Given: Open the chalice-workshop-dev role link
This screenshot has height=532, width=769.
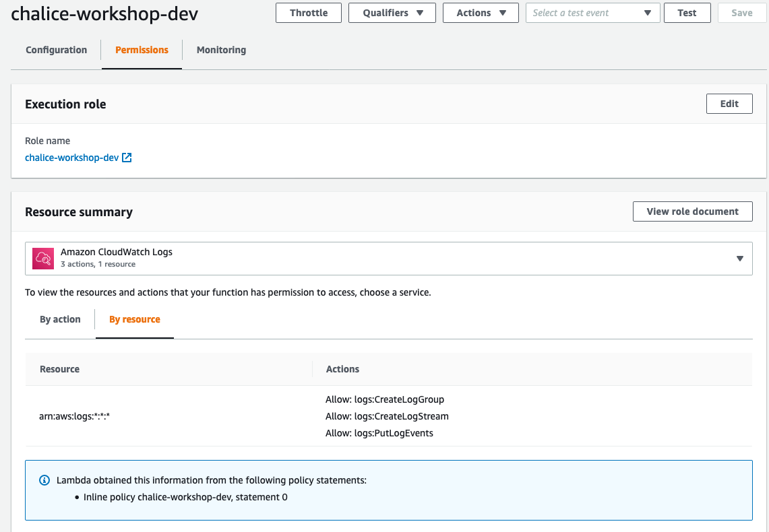Looking at the screenshot, I should pyautogui.click(x=71, y=158).
